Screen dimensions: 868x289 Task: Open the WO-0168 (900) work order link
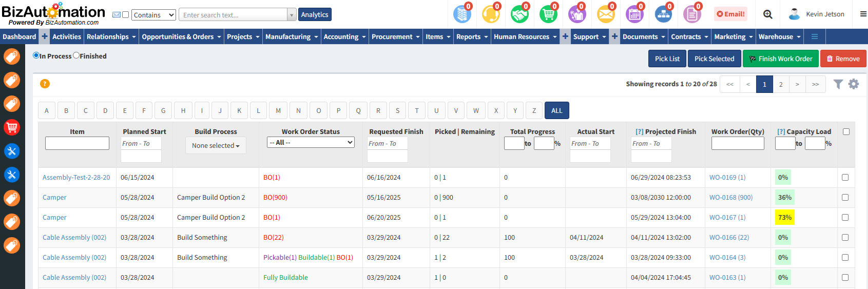(731, 197)
